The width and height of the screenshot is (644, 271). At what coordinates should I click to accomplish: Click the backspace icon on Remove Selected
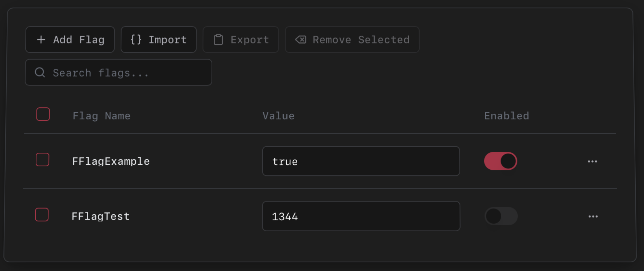[301, 39]
